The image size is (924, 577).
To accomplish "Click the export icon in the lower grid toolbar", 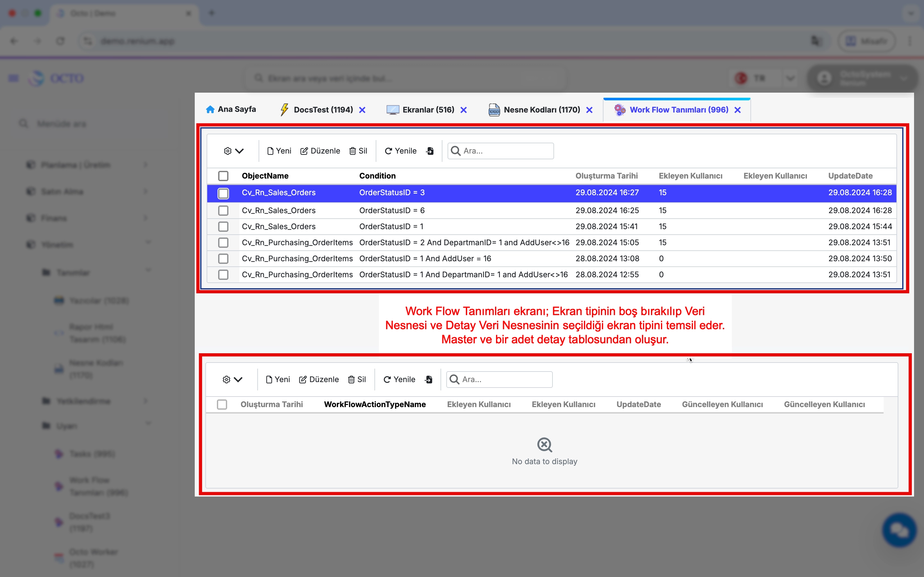I will point(428,379).
